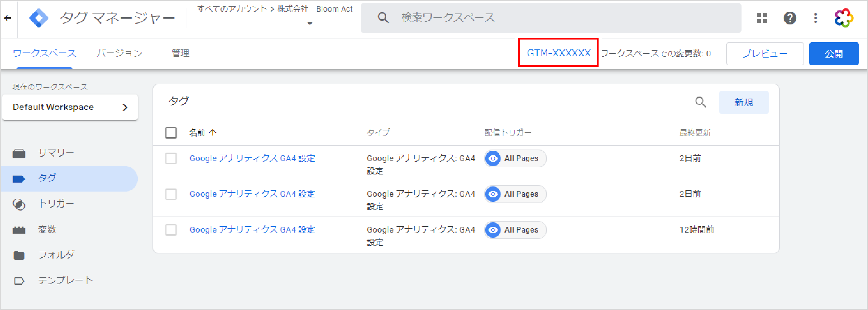868x310 pixels.
Task: Open the account container dropdown arrow
Action: [310, 23]
